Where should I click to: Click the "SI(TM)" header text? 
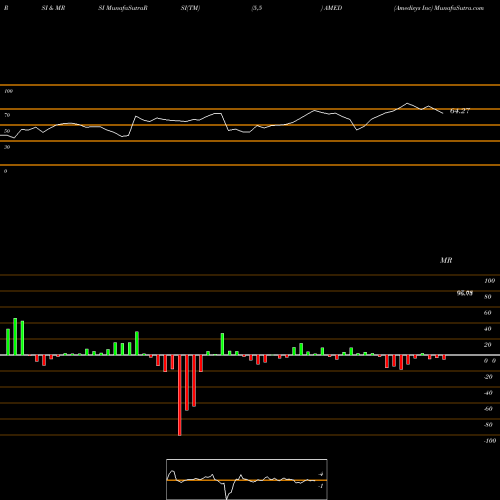pyautogui.click(x=190, y=8)
